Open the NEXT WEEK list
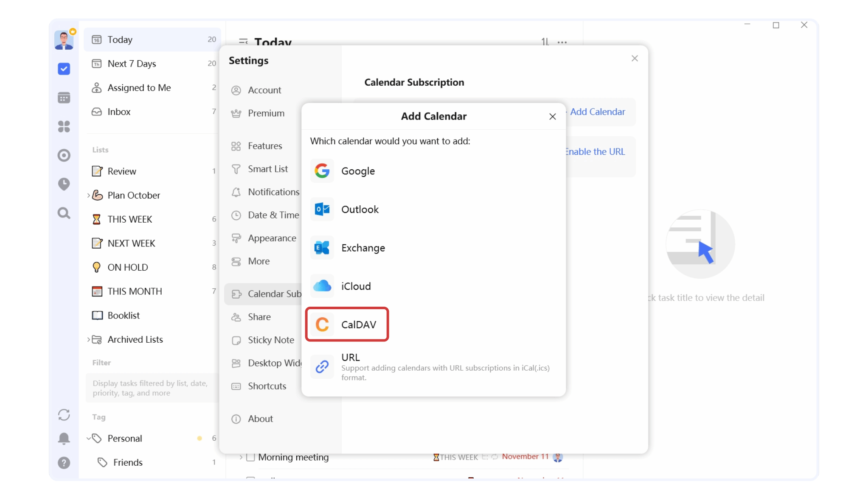The width and height of the screenshot is (868, 495). [152, 243]
